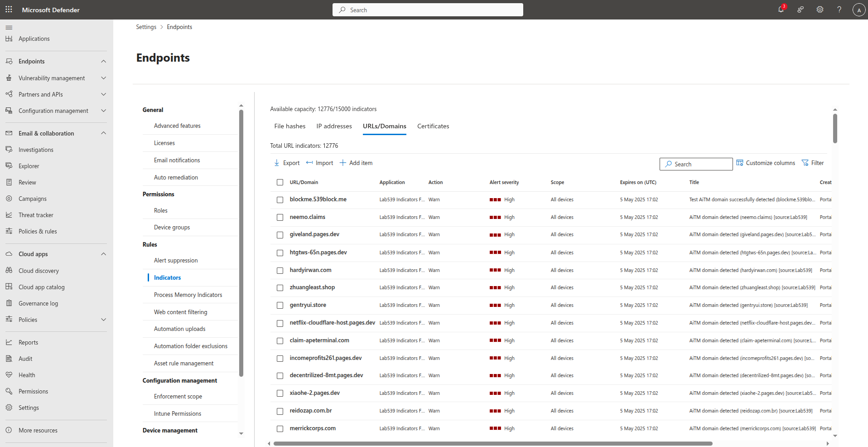Click the Filter funnel icon

tap(805, 163)
